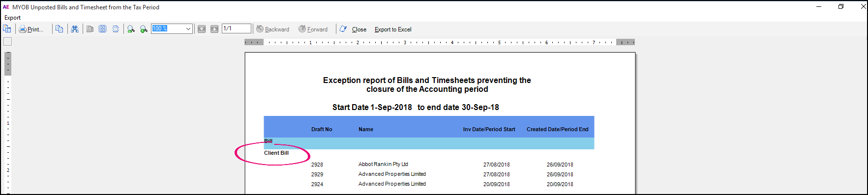868x195 pixels.
Task: Click the 1/1 page number field
Action: pos(237,28)
